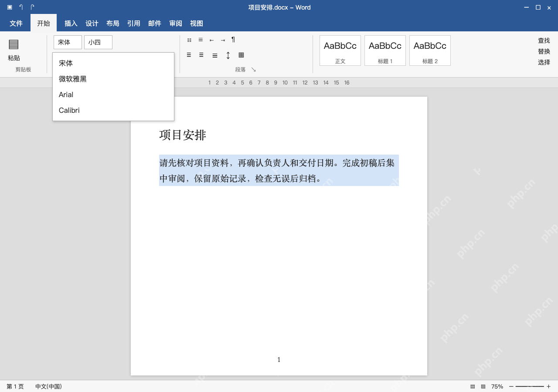The image size is (558, 392).
Task: Click the 粘贴 paste icon
Action: pos(14,44)
